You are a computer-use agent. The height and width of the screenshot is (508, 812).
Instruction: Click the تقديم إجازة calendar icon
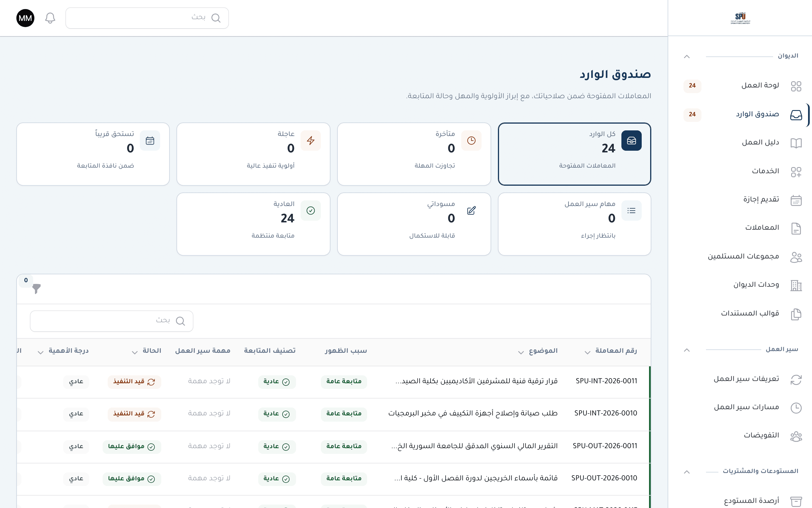click(796, 200)
